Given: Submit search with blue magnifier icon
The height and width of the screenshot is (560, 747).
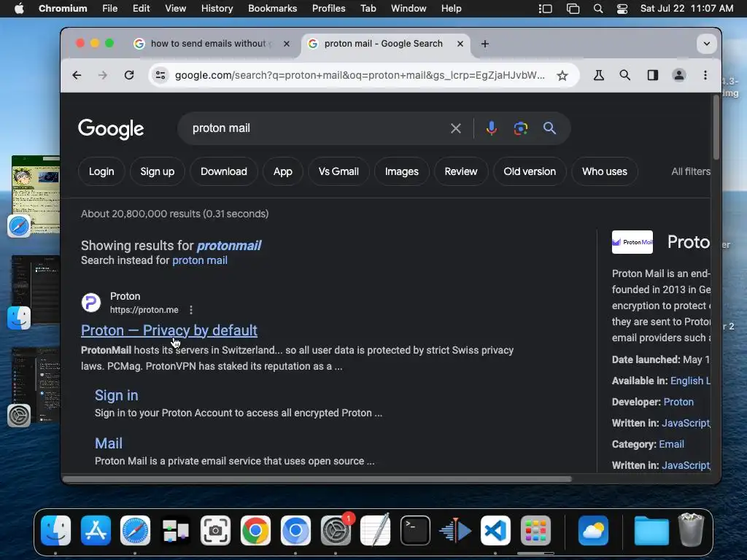Looking at the screenshot, I should pyautogui.click(x=549, y=128).
